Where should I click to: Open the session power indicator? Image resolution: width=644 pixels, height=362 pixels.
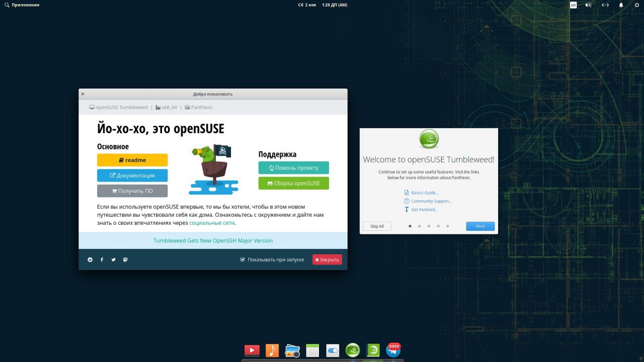[636, 5]
